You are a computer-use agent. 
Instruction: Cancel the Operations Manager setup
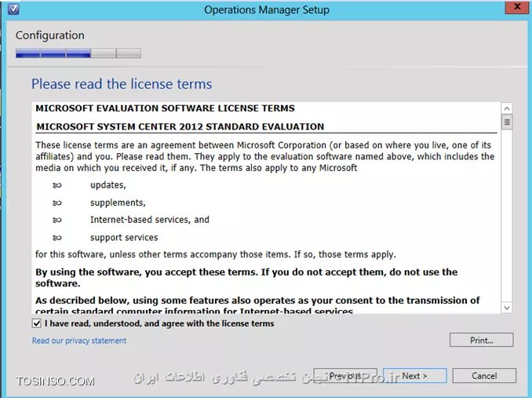[x=484, y=375]
